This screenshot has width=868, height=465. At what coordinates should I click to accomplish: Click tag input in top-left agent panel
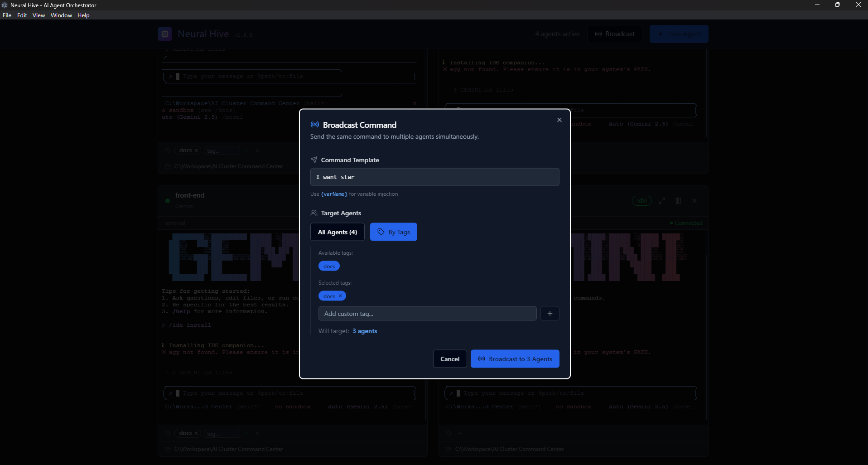tap(222, 150)
